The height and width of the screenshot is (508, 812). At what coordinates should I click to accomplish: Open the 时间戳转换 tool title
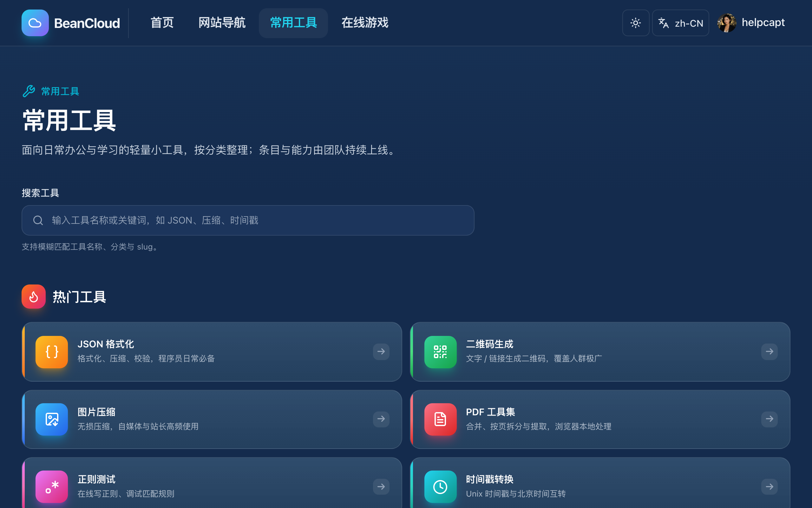pos(489,479)
